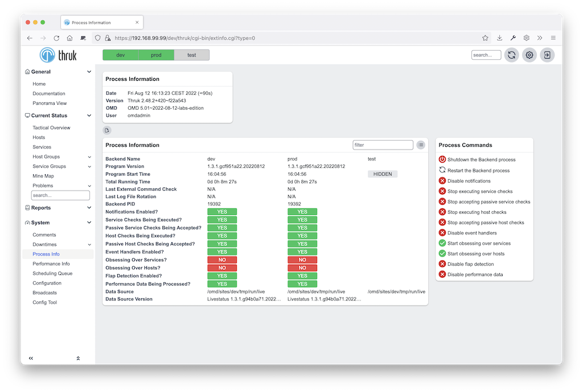Bookmark page with star icon

(485, 38)
